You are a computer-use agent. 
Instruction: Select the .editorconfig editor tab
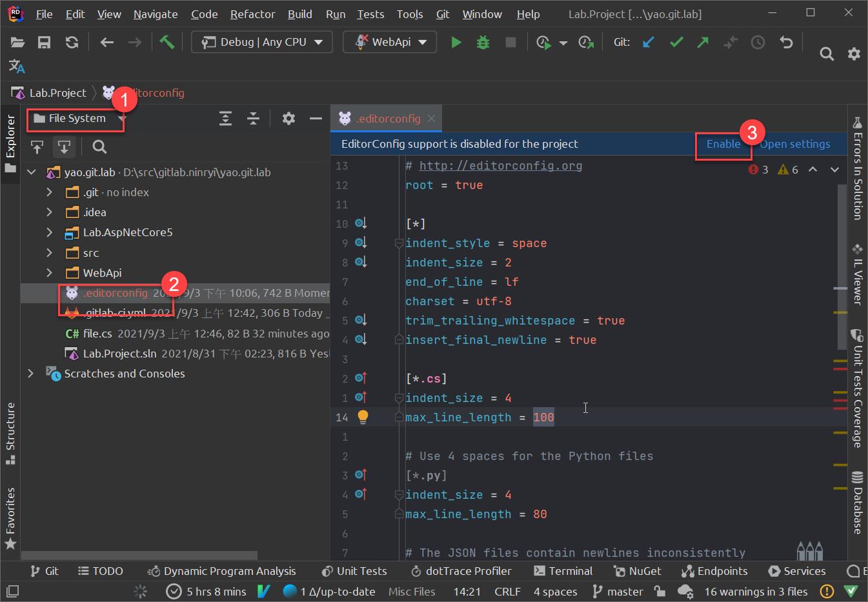click(386, 118)
